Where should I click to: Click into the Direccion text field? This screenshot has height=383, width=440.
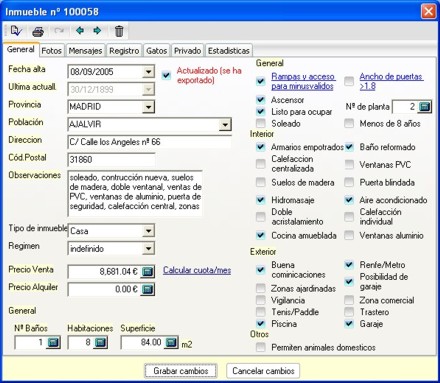[149, 142]
